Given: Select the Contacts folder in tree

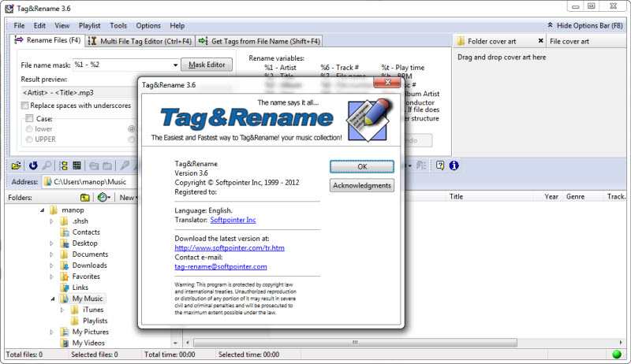Looking at the screenshot, I should click(x=86, y=232).
